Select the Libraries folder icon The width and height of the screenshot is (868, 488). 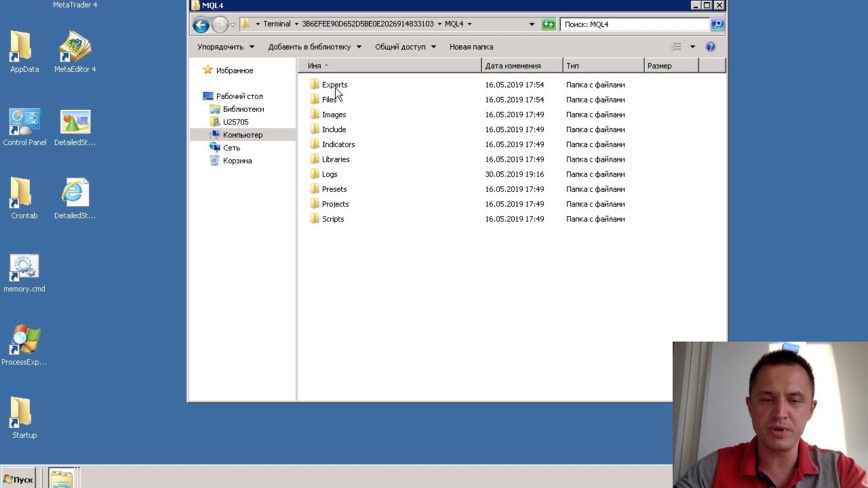click(315, 159)
